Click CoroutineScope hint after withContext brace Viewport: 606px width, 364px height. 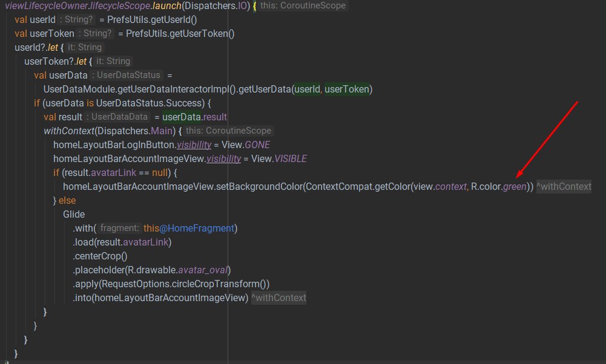point(228,131)
